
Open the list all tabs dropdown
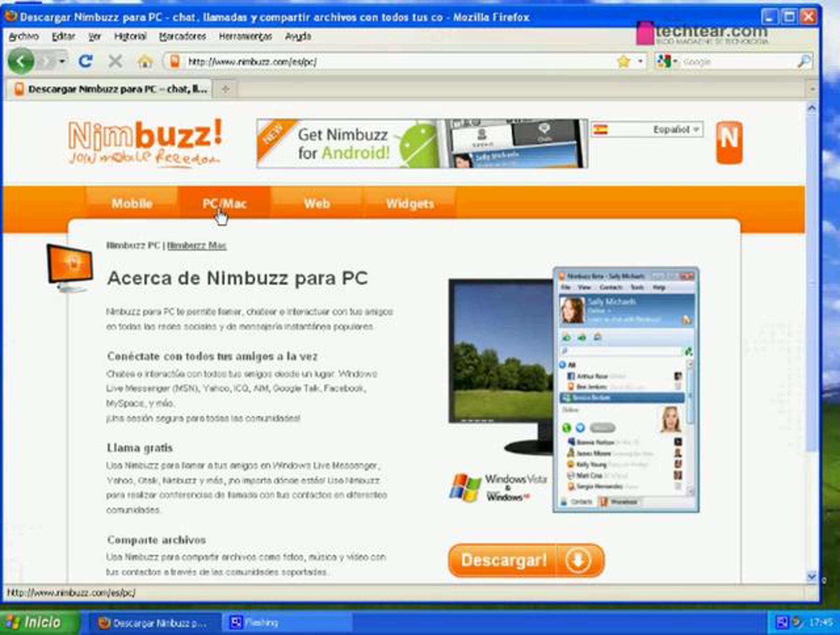[812, 90]
